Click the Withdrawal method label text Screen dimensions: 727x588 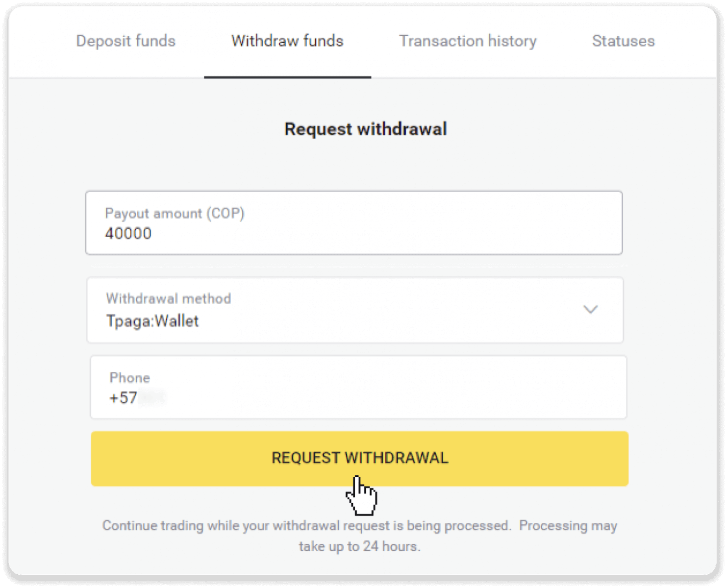coord(168,298)
